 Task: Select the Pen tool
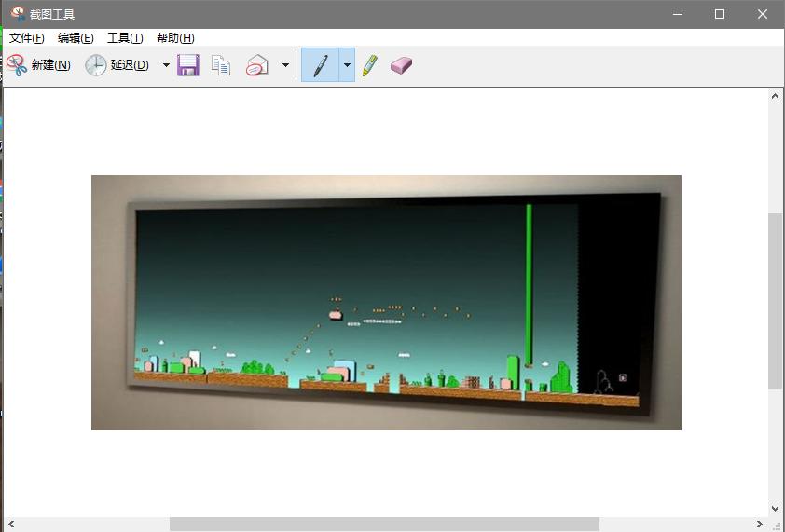[x=321, y=65]
